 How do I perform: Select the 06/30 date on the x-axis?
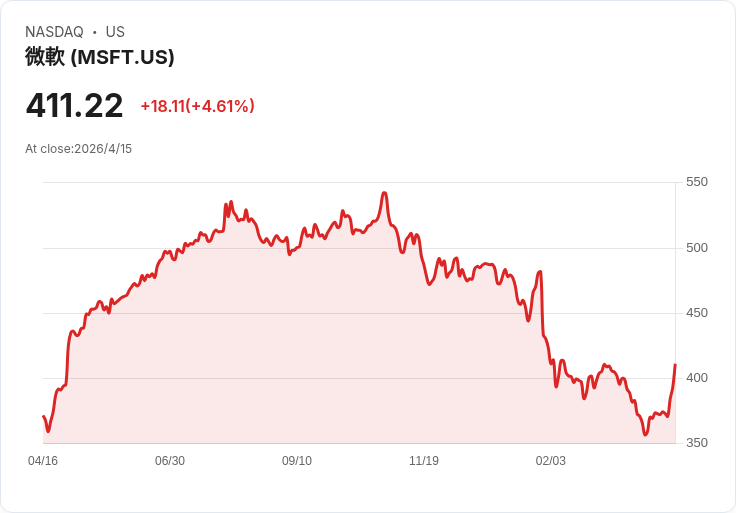point(170,461)
